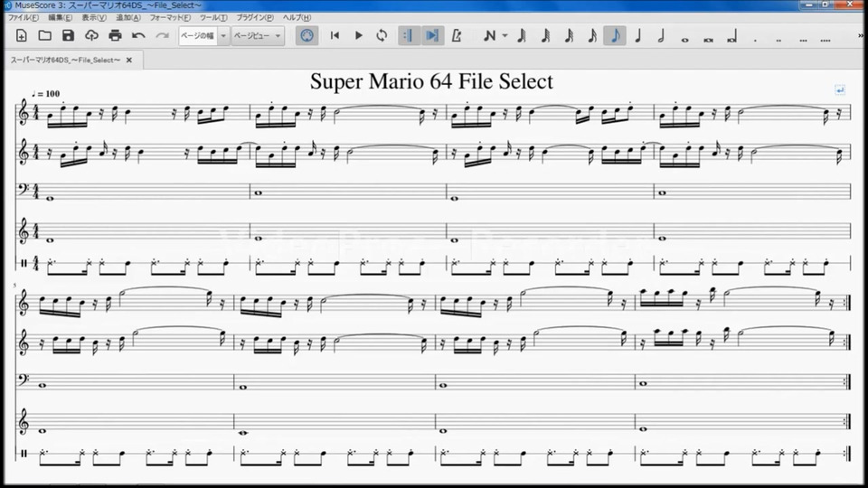Select the first-system percussion clef on the fifth staff

click(x=24, y=263)
